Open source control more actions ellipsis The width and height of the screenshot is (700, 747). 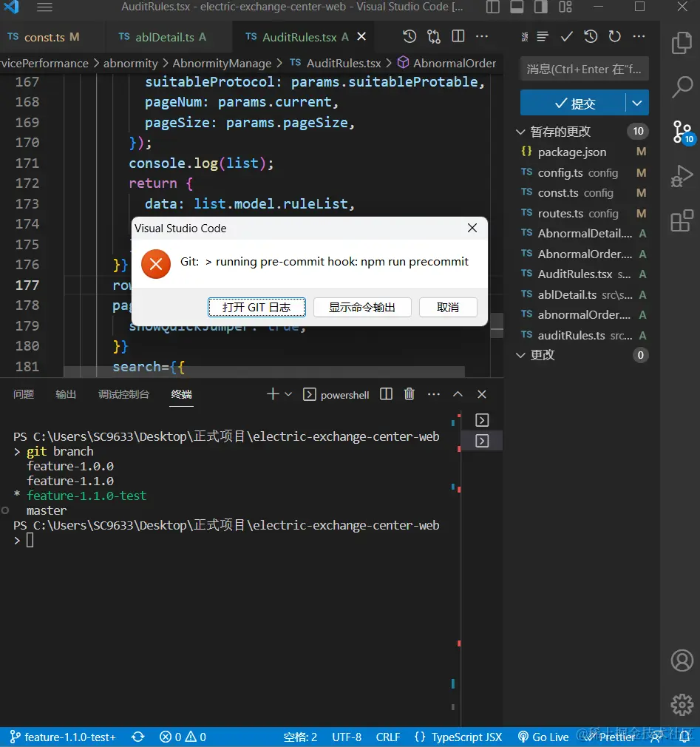point(639,37)
